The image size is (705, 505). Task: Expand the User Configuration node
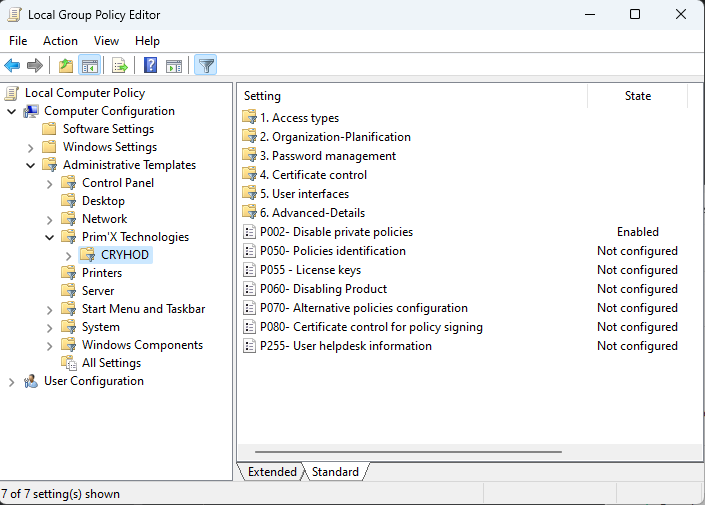pos(12,381)
